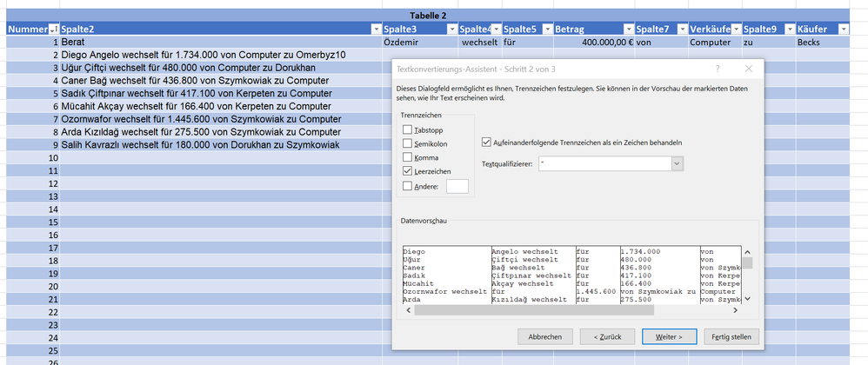This screenshot has height=365, width=868.
Task: Open the Spalte9 column filter dropdown
Action: (x=790, y=30)
